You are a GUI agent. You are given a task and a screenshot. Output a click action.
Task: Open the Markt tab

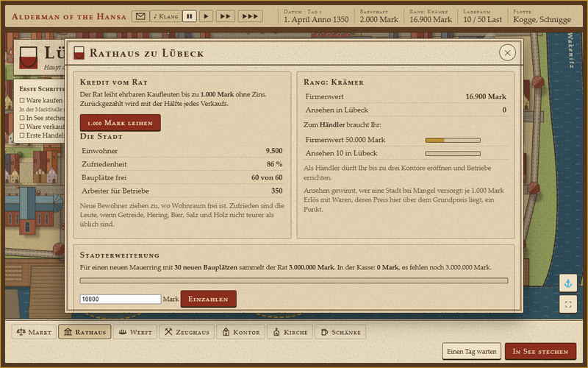[34, 332]
